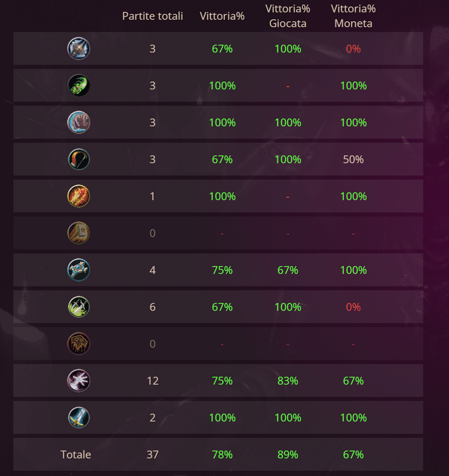Click the Vittoria% Moneta column header
Viewport: 449px width, 476px height.
353,16
